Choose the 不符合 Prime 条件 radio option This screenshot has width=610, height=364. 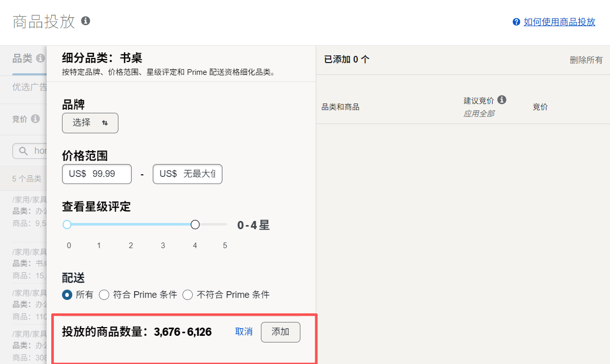tap(188, 295)
